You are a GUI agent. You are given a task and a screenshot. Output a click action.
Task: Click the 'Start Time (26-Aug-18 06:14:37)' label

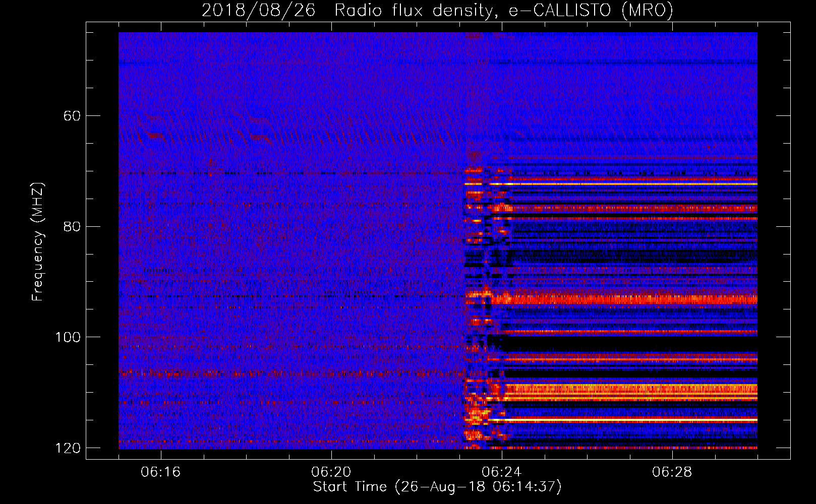(437, 487)
